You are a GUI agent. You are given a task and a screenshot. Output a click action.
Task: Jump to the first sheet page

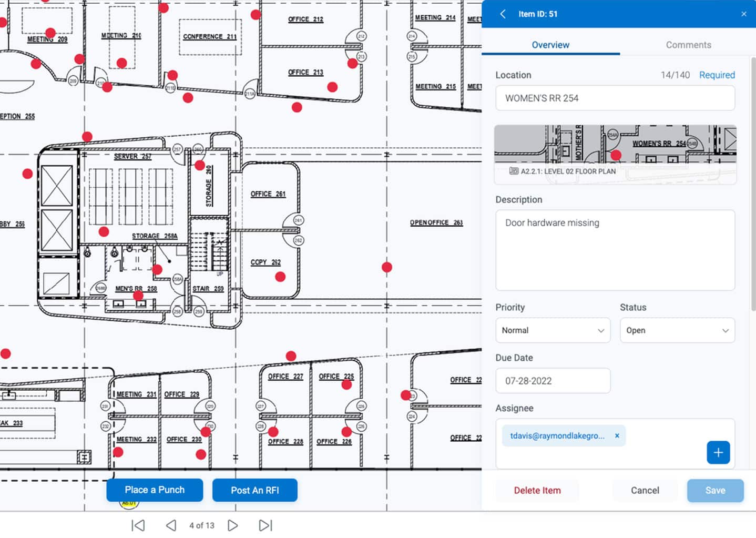coord(138,525)
